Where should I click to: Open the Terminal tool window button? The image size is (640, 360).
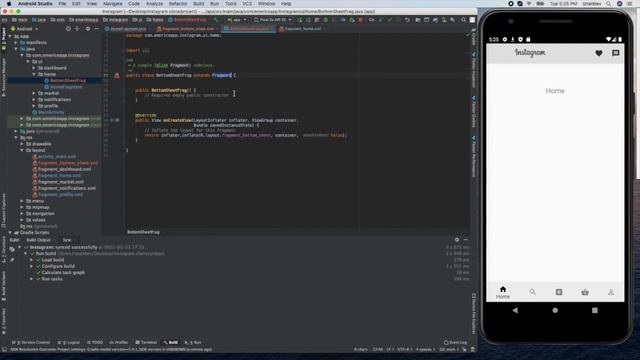click(x=146, y=342)
